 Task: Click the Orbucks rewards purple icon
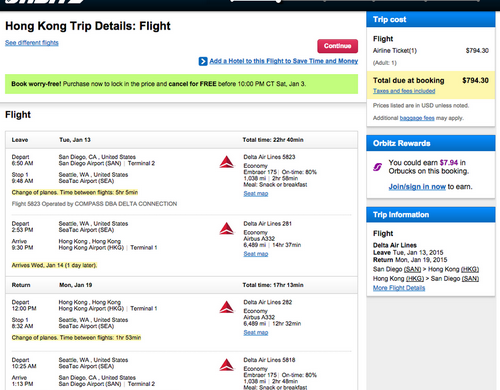[377, 167]
